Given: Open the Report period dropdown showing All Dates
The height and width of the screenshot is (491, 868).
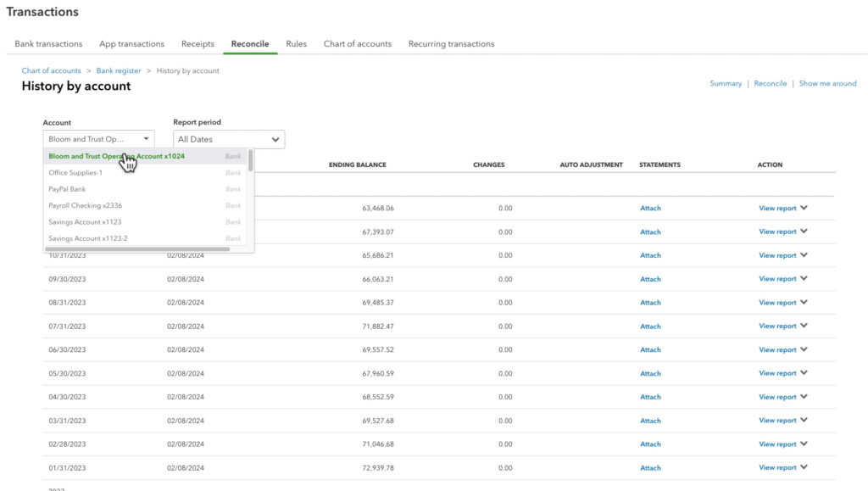Looking at the screenshot, I should [x=229, y=138].
